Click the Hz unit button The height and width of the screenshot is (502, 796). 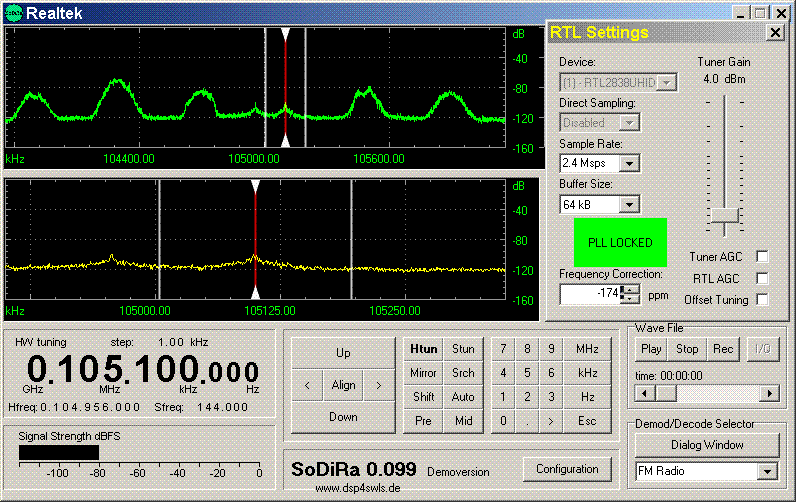[x=587, y=397]
